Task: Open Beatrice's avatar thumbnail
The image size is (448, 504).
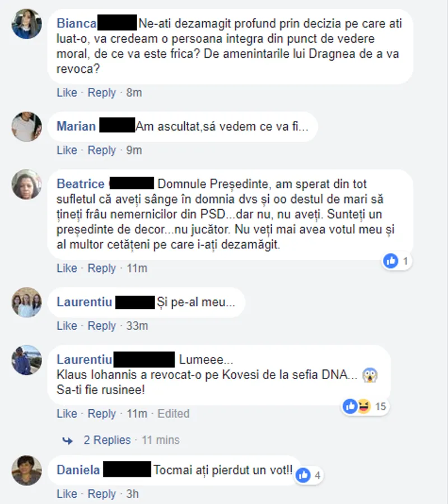Action: click(27, 184)
